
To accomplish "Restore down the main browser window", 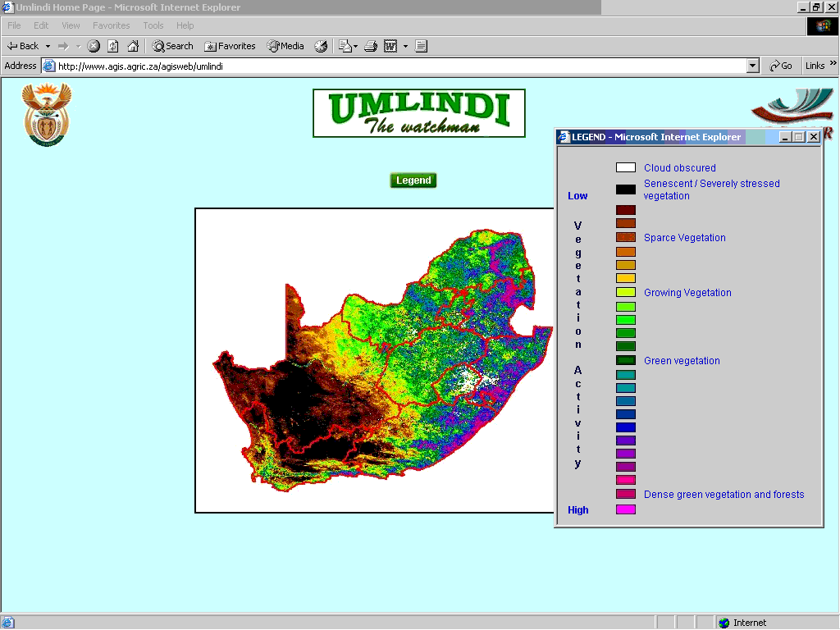I will [816, 7].
